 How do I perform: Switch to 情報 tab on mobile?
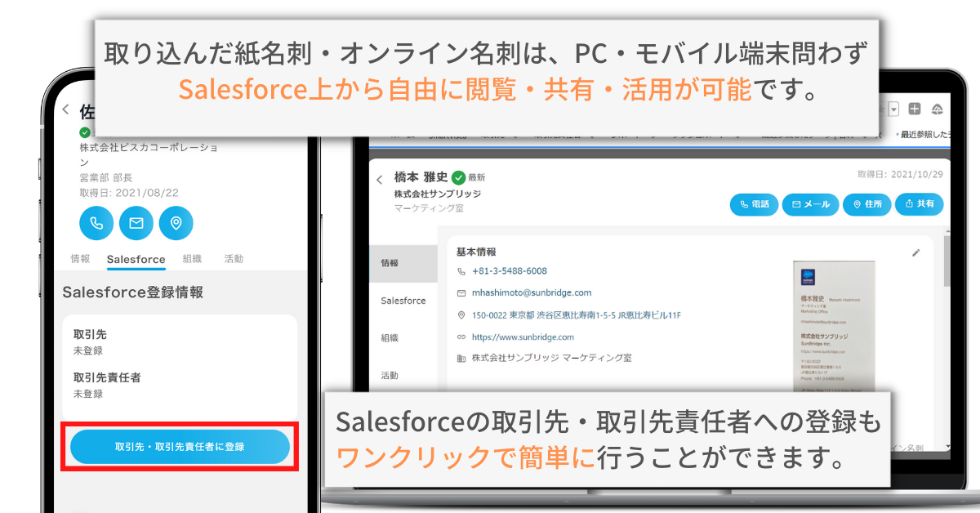tap(80, 259)
